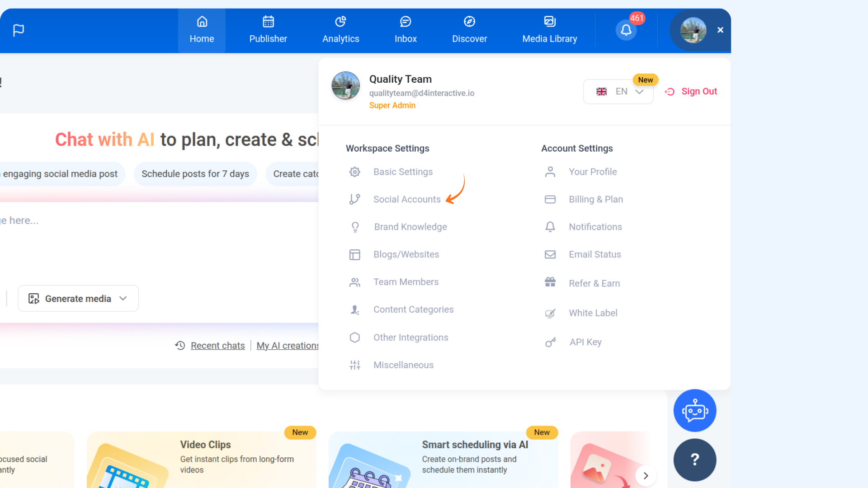Click the Brand Knowledge lightbulb icon
Viewport: 868px width, 488px height.
(355, 227)
